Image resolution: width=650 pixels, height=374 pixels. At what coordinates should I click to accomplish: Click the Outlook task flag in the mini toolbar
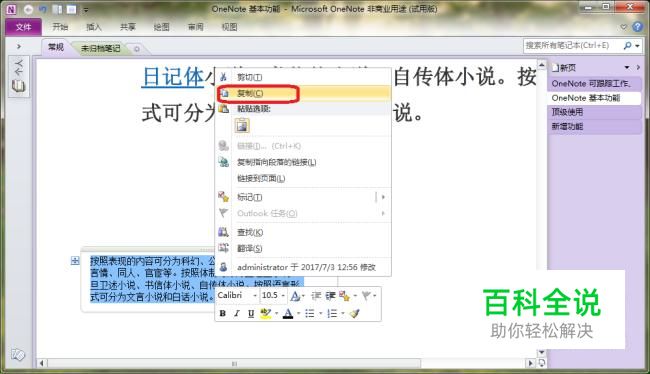[x=366, y=296]
